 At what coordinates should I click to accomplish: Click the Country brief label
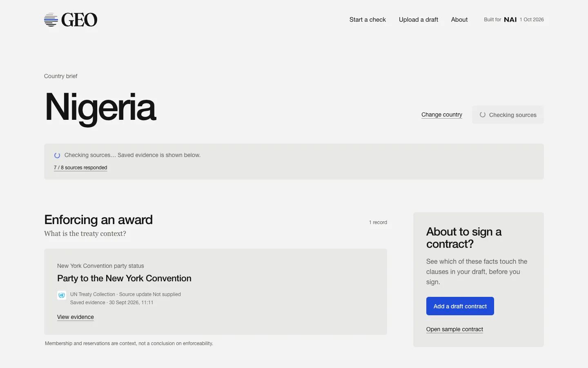pos(61,76)
